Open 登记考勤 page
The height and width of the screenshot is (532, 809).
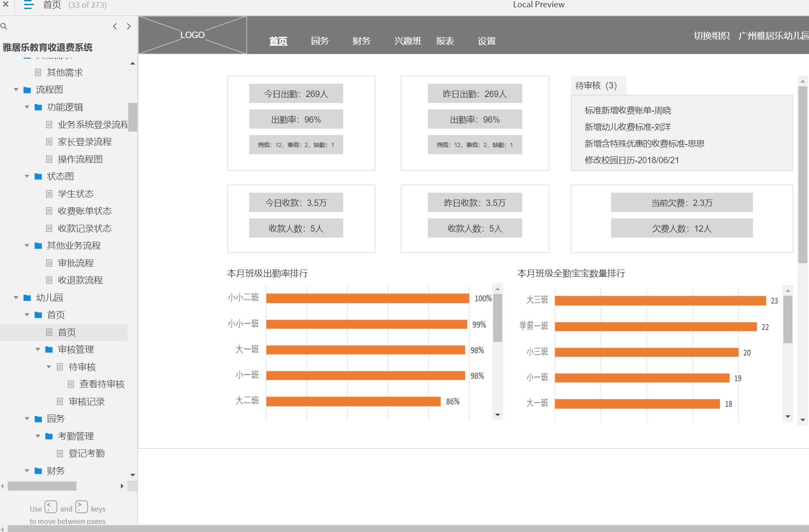(86, 453)
